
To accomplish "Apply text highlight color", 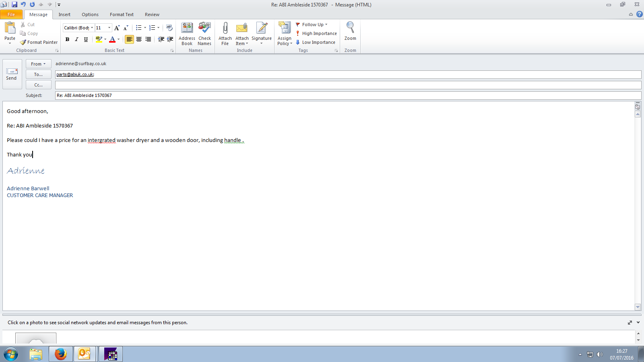I will (99, 39).
